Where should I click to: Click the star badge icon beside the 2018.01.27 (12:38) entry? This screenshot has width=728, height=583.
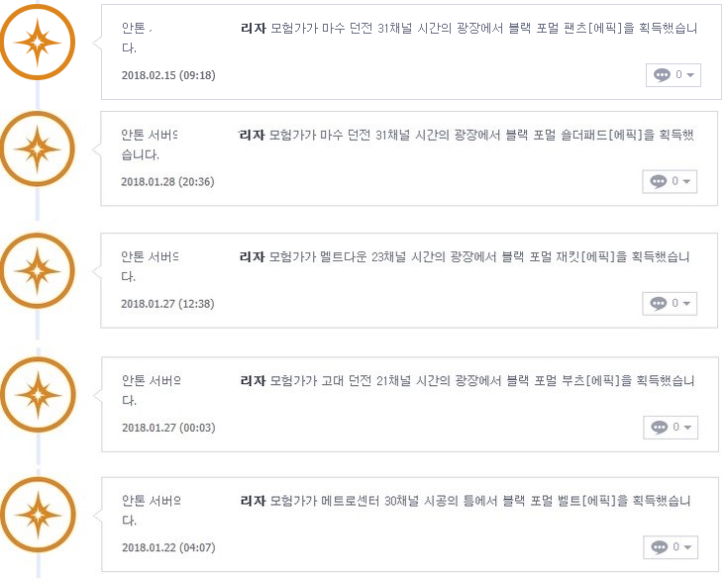pos(38,271)
